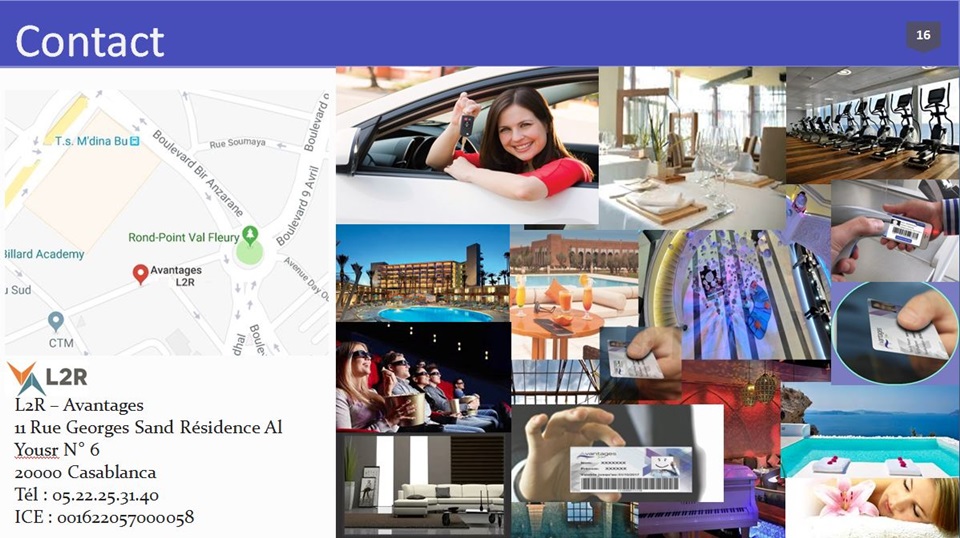Select the living room white sofa picture
The width and height of the screenshot is (960, 538).
coord(423,484)
